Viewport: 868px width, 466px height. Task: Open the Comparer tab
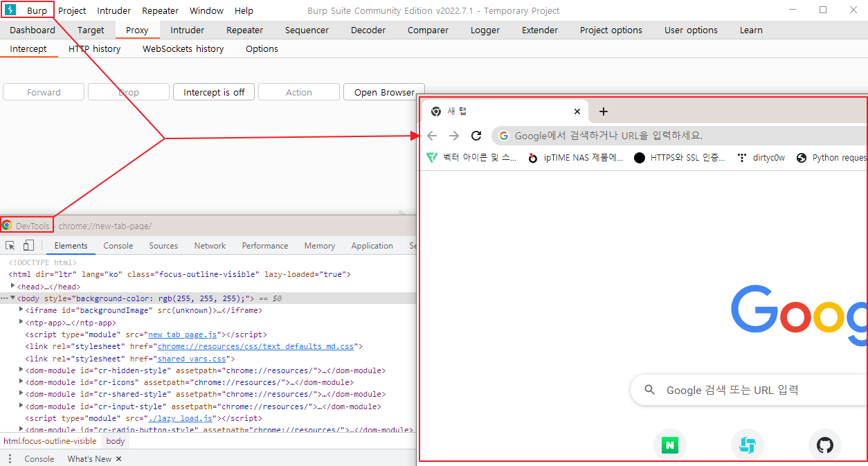click(x=428, y=30)
